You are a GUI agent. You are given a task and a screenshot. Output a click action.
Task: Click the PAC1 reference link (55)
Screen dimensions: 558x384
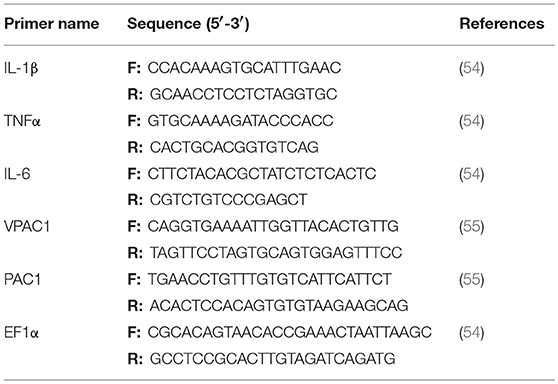coord(472,280)
